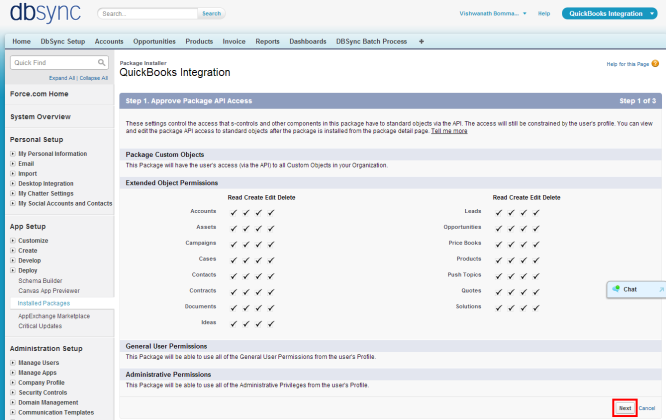This screenshot has height=420, width=666.
Task: Click the dbsync logo
Action: 47,13
